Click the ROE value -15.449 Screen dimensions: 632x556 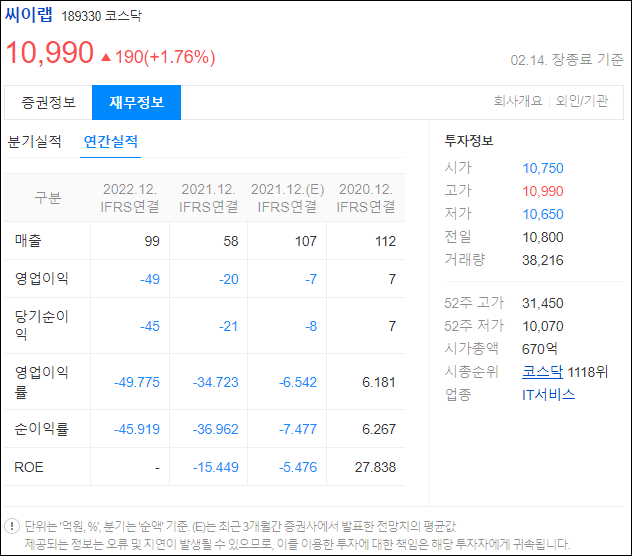pyautogui.click(x=216, y=467)
